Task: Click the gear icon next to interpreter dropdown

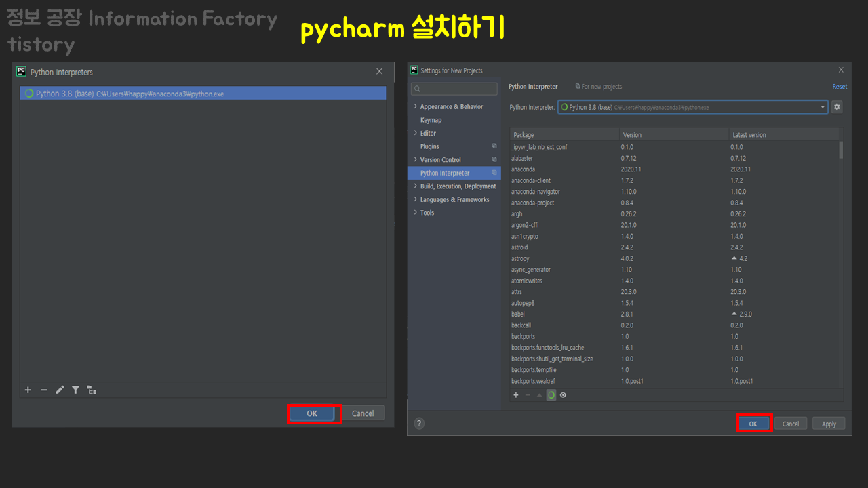Action: [x=837, y=107]
